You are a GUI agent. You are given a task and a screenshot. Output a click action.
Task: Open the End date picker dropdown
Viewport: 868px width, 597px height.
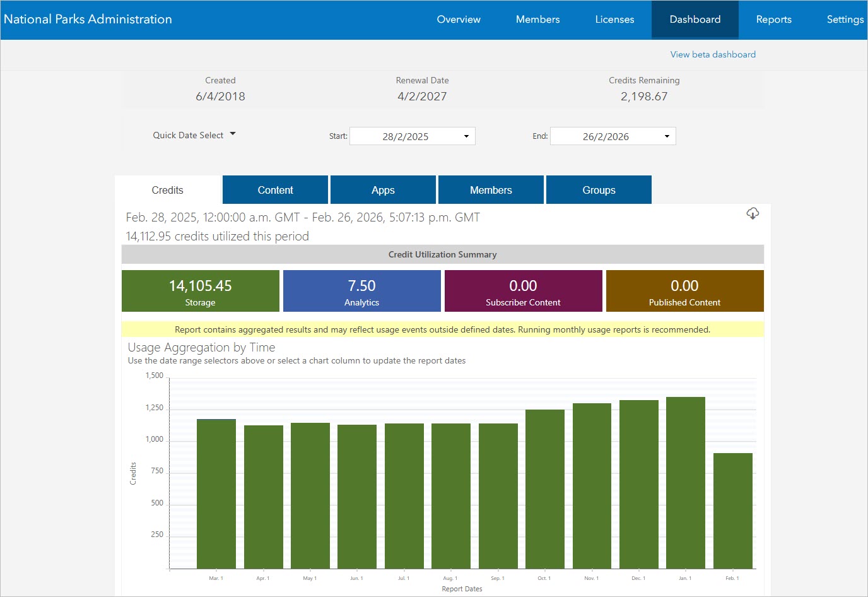tap(667, 136)
